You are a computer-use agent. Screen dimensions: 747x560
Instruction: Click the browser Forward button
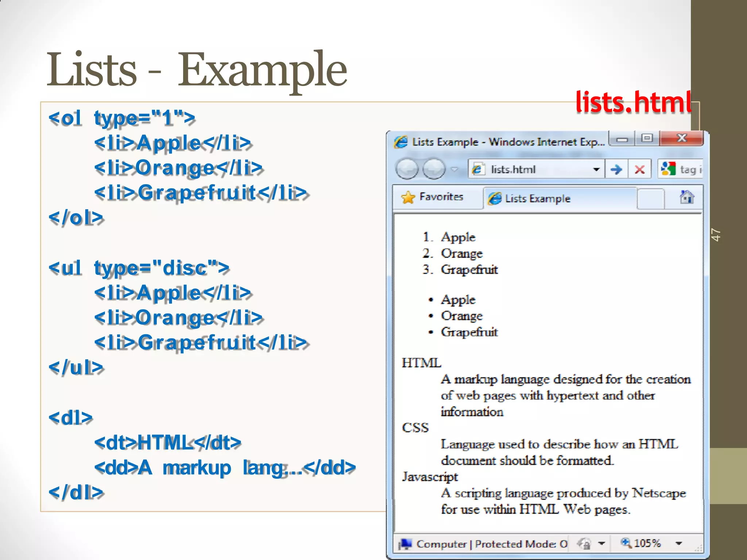click(x=434, y=169)
